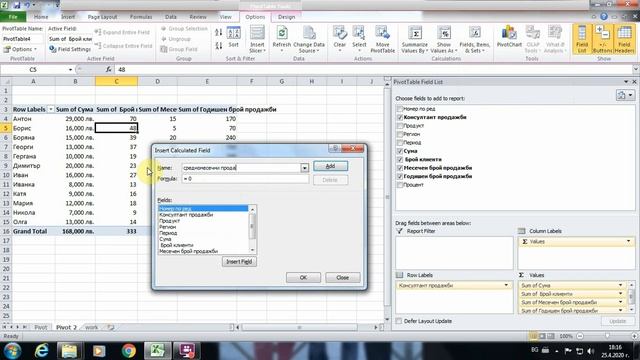The height and width of the screenshot is (360, 640).
Task: Open the Clear pivot table menu
Action: coord(340,39)
